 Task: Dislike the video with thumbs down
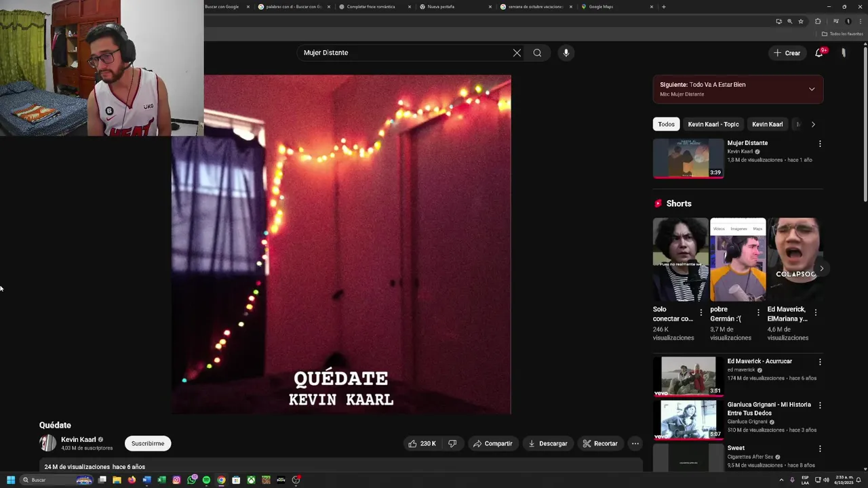452,443
